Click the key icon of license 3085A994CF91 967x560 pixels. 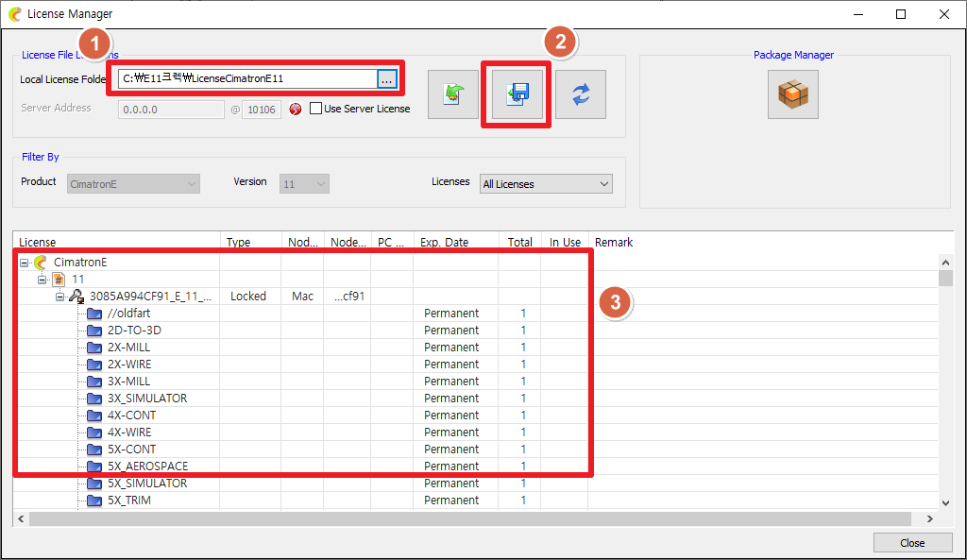pyautogui.click(x=76, y=297)
